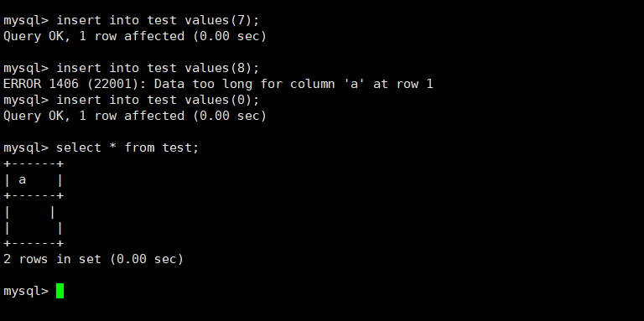Click the second empty result row in table

pos(34,228)
